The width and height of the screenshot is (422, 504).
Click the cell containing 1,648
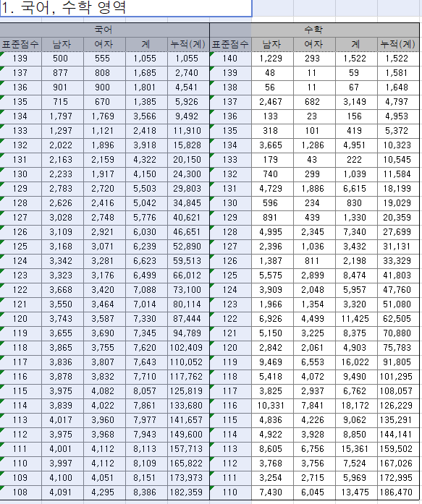click(398, 87)
